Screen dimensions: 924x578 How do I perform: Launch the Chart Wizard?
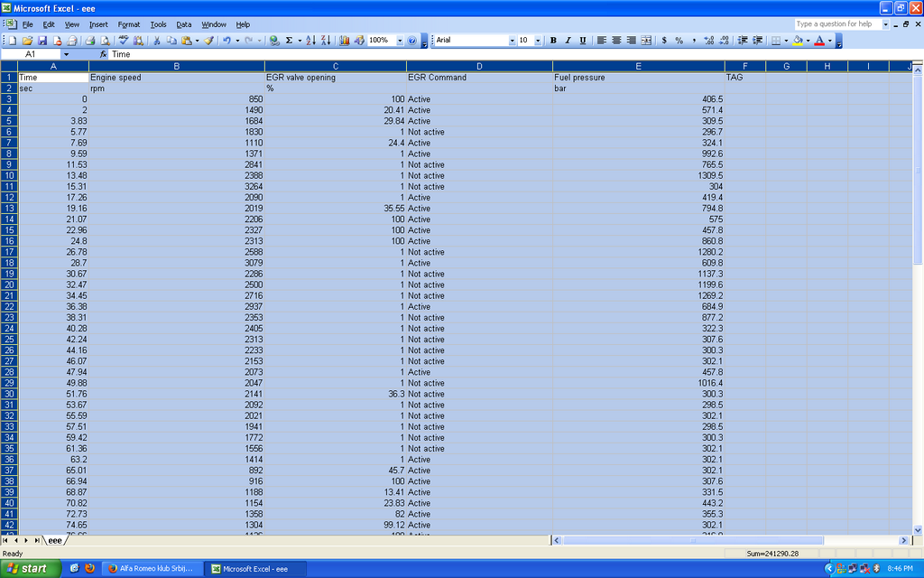tap(344, 40)
